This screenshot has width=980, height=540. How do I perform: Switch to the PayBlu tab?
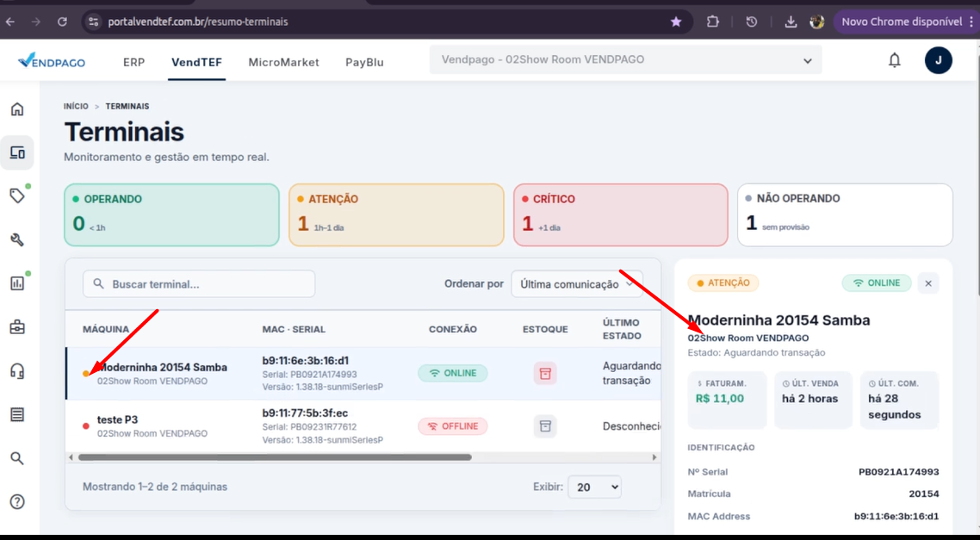tap(364, 62)
